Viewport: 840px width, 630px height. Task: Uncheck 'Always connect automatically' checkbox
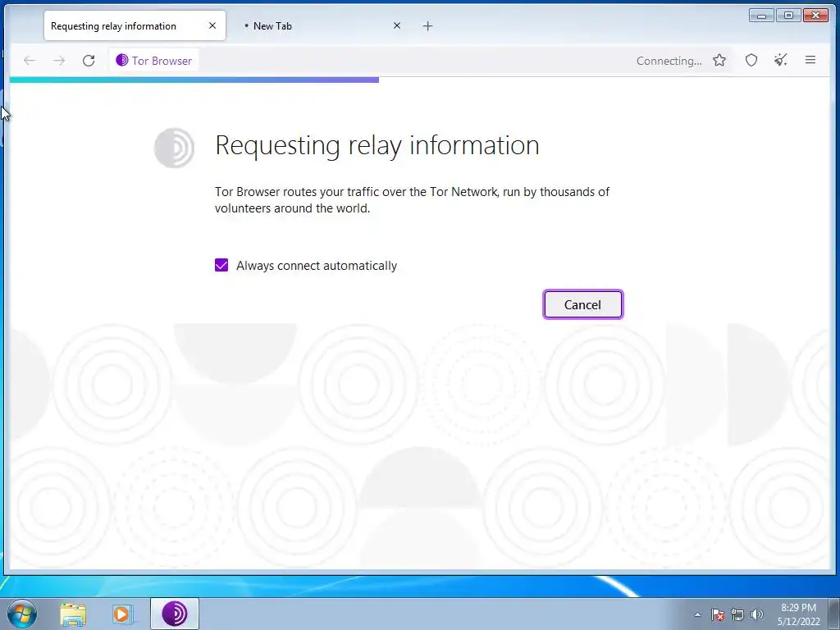coord(221,265)
